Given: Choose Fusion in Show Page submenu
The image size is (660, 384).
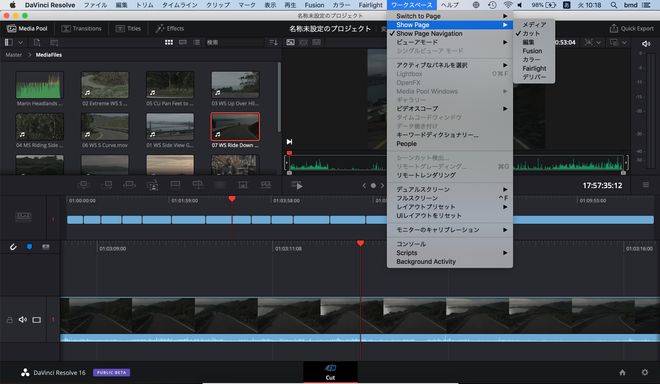Looking at the screenshot, I should (534, 51).
